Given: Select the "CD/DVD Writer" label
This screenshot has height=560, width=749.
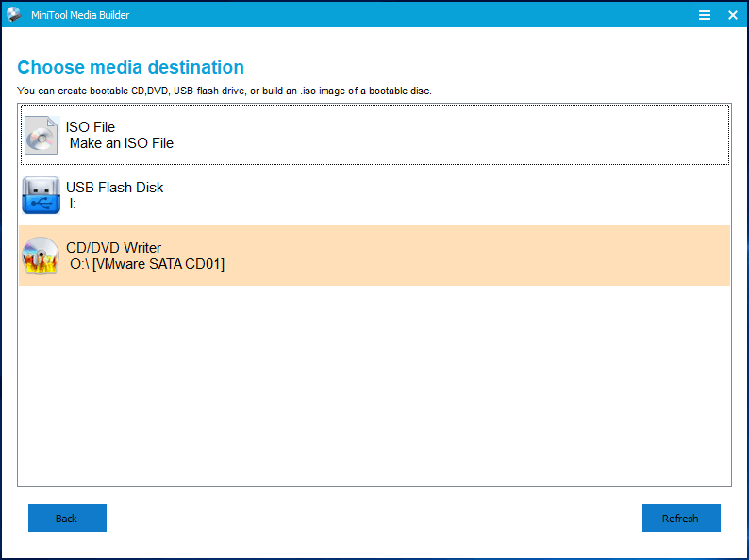Looking at the screenshot, I should pyautogui.click(x=114, y=247).
